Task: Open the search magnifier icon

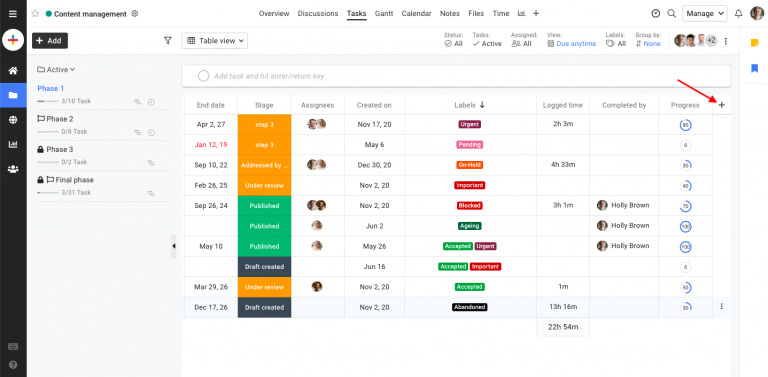Action: coord(672,14)
